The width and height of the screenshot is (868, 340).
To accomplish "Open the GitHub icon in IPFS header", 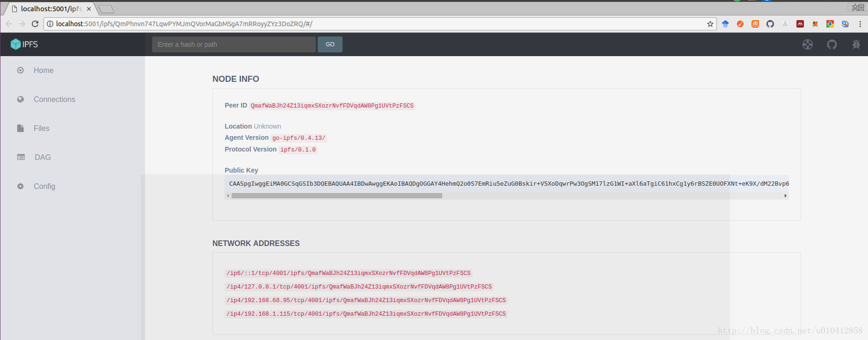I will 832,44.
